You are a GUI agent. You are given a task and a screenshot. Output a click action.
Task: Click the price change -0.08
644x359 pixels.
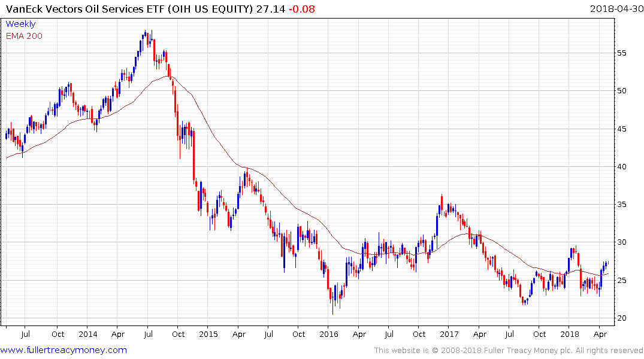(302, 9)
